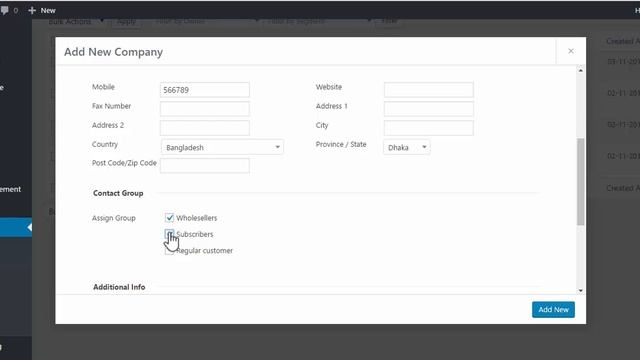
Task: Click the Assign Group label
Action: pyautogui.click(x=113, y=218)
